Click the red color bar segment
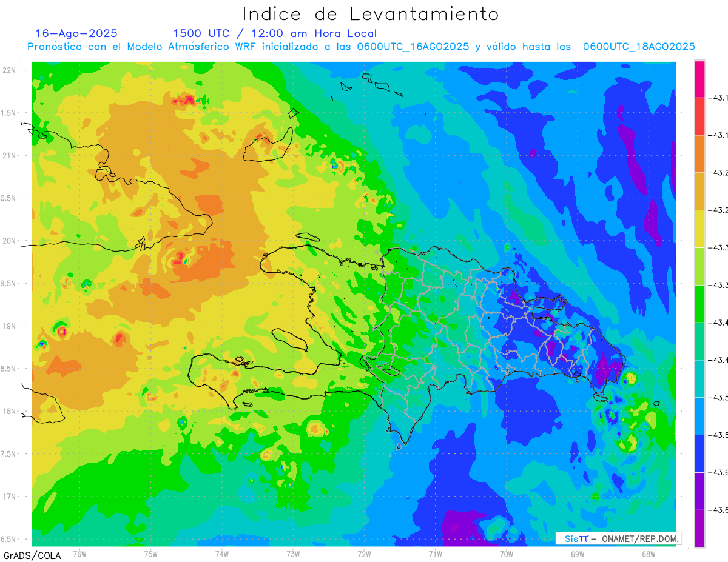This screenshot has width=728, height=562. tap(699, 116)
